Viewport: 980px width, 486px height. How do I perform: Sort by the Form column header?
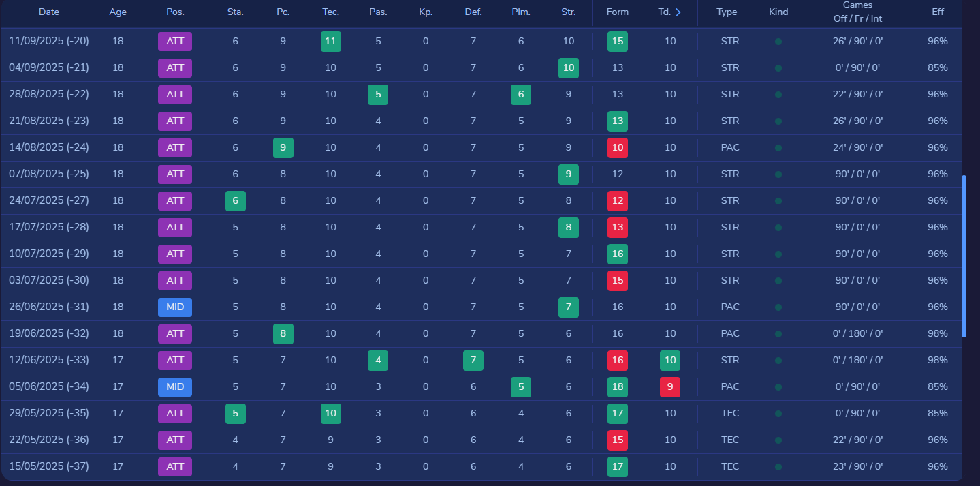[617, 12]
